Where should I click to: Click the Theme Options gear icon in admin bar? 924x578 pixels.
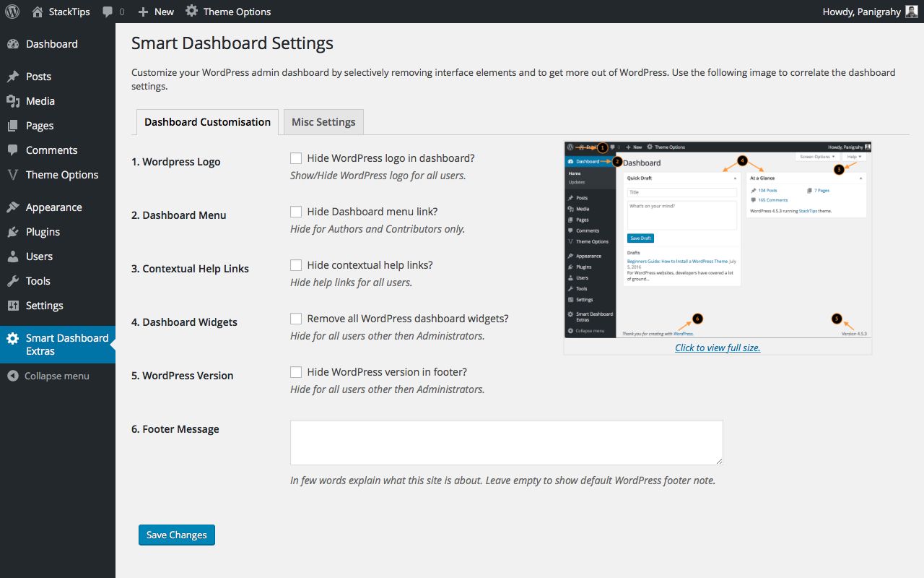pyautogui.click(x=191, y=12)
